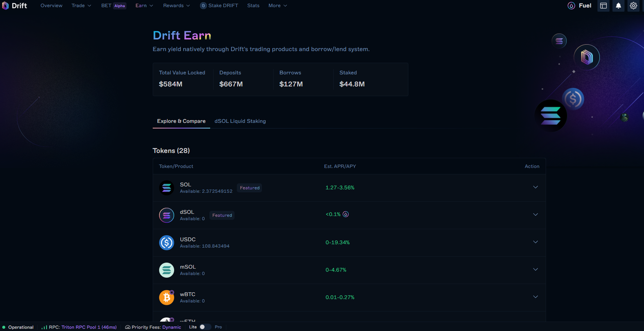
Task: Open the notification bell
Action: (618, 6)
